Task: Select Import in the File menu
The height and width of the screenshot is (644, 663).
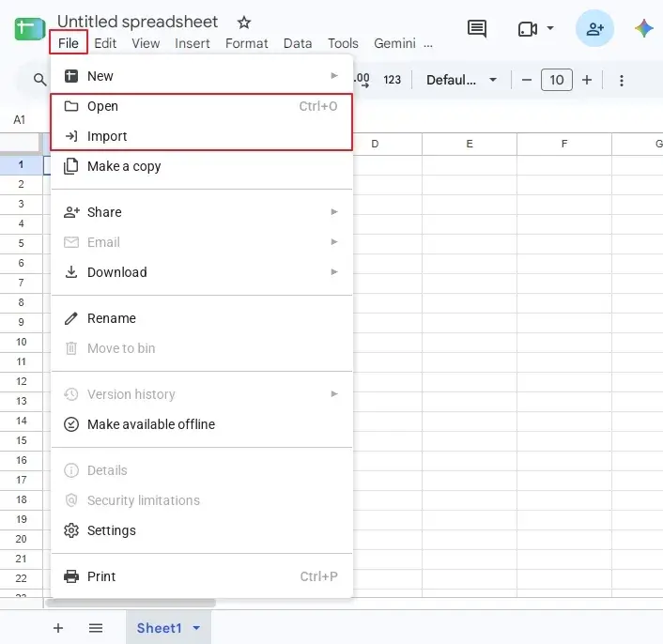Action: point(201,136)
